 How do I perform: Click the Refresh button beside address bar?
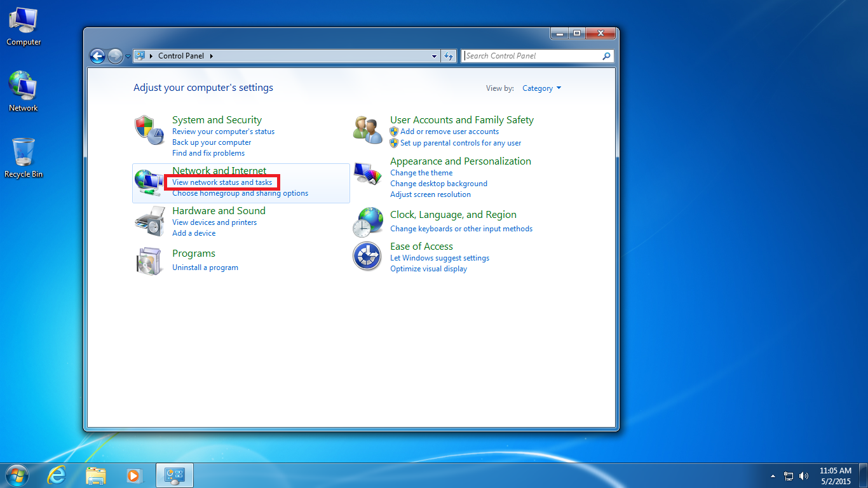click(449, 56)
